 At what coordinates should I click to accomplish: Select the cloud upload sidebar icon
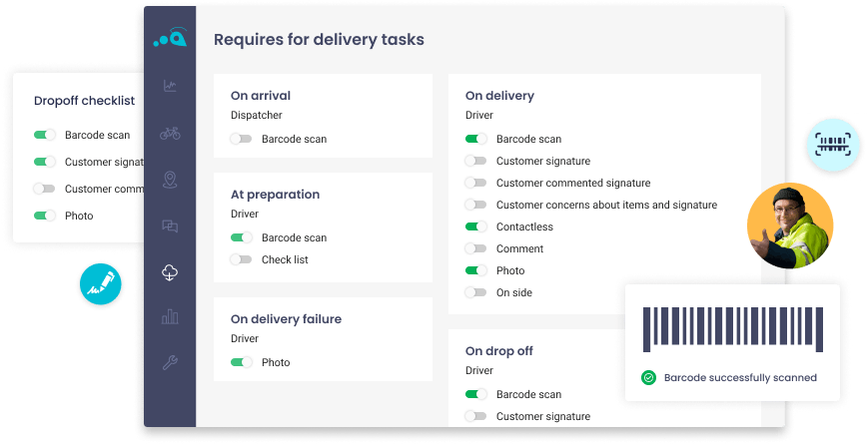(170, 271)
